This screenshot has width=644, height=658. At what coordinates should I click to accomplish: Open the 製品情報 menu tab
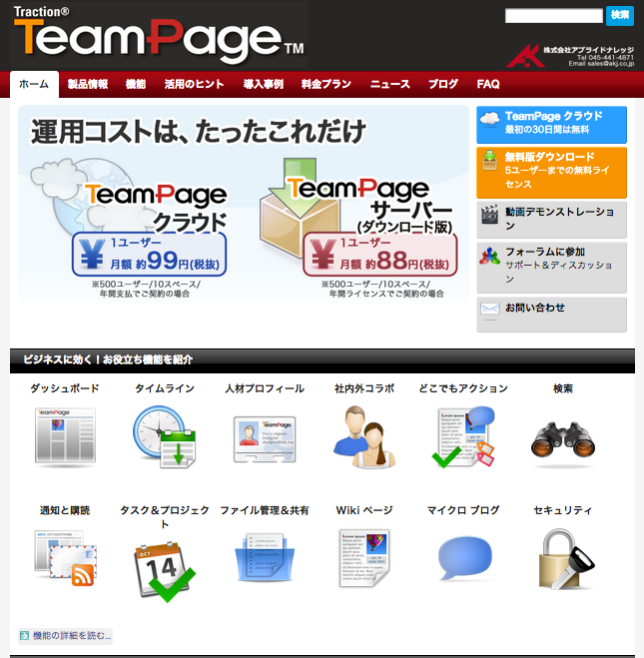click(x=88, y=85)
